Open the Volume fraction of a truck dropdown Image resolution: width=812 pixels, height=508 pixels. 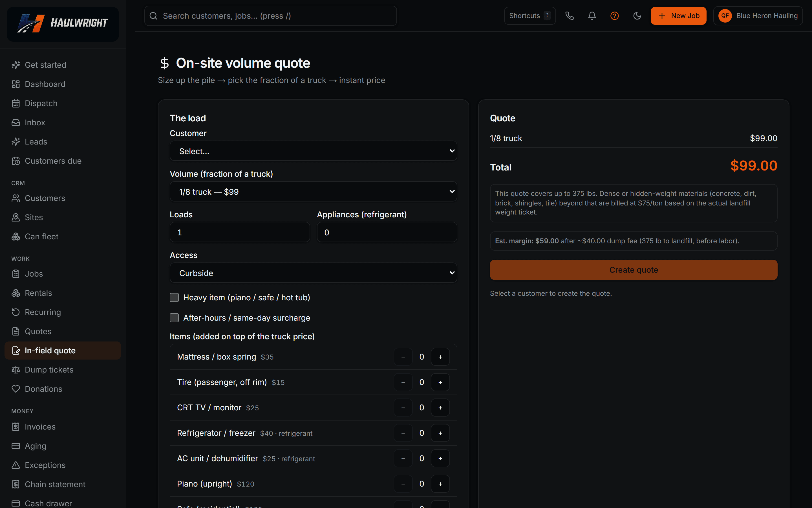(x=314, y=192)
